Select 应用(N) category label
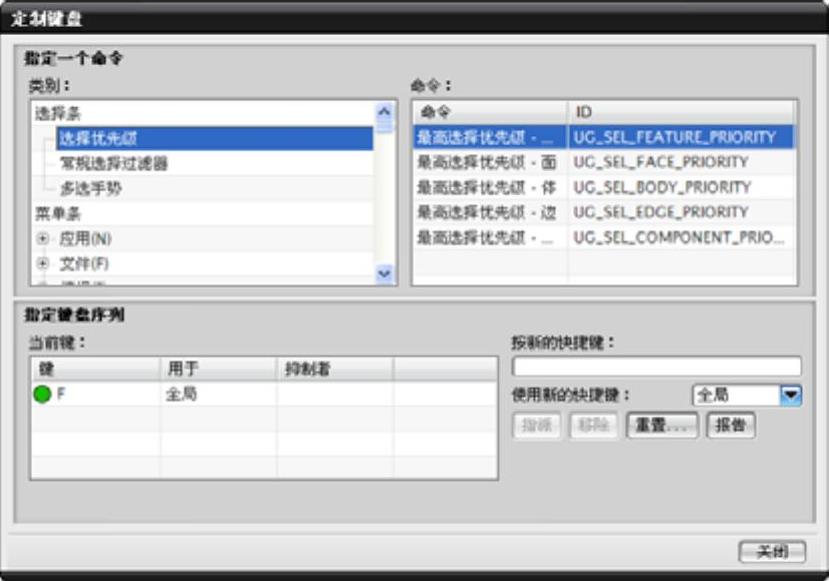Viewport: 829px width, 581px height. click(x=85, y=239)
